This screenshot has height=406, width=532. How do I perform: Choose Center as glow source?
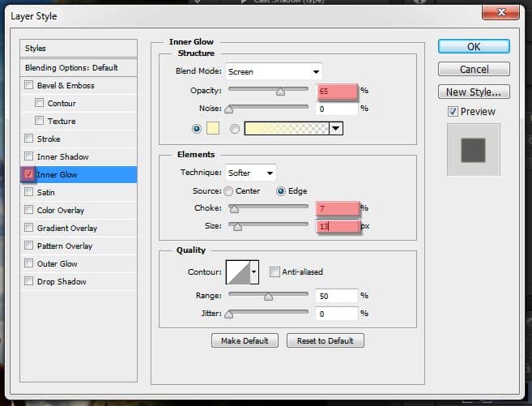(x=228, y=191)
